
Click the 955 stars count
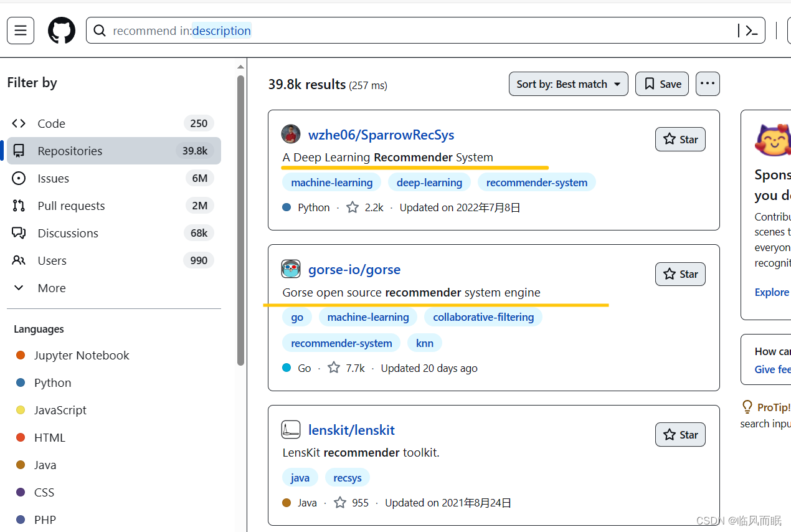(351, 503)
